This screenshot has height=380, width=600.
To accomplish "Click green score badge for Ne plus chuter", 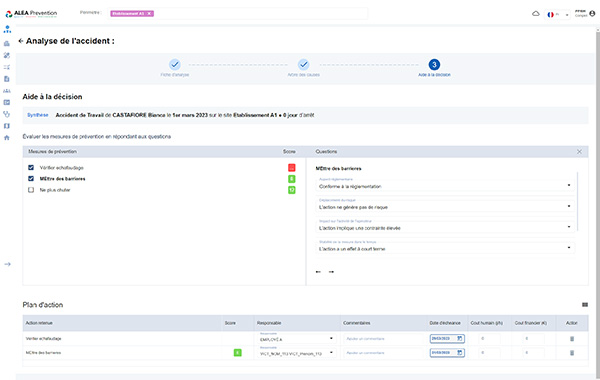I will tap(292, 190).
